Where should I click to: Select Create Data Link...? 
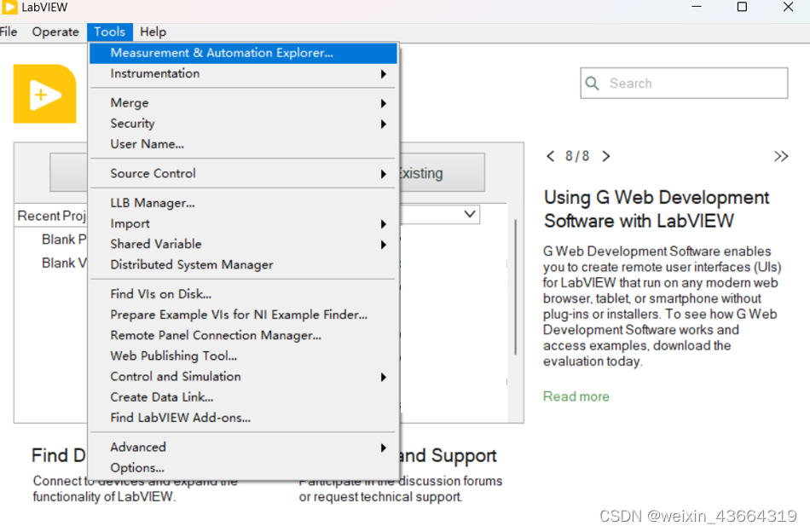pos(243,397)
